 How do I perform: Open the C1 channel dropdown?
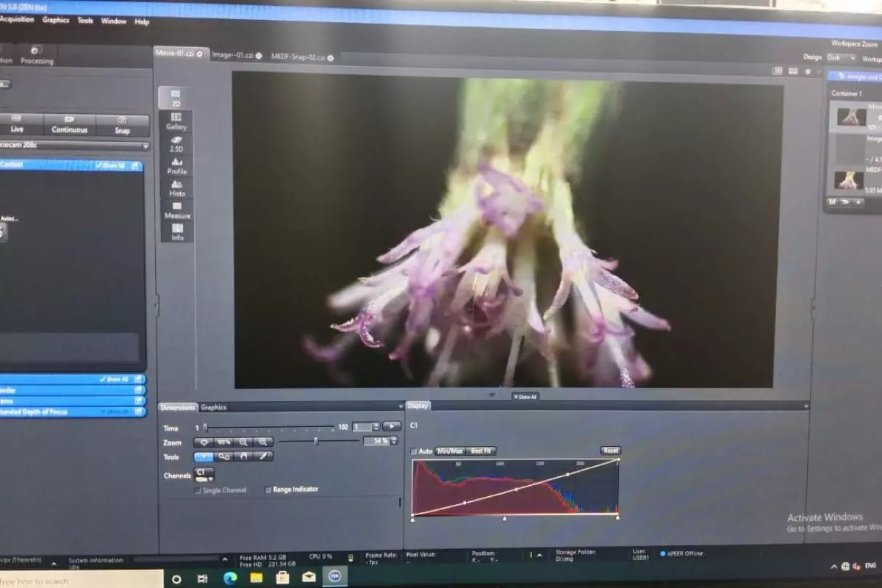[x=204, y=475]
